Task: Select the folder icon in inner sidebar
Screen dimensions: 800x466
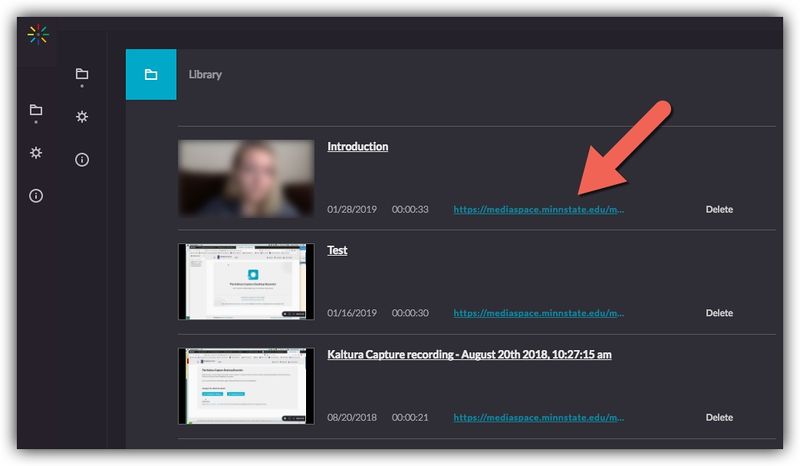Action: 82,74
